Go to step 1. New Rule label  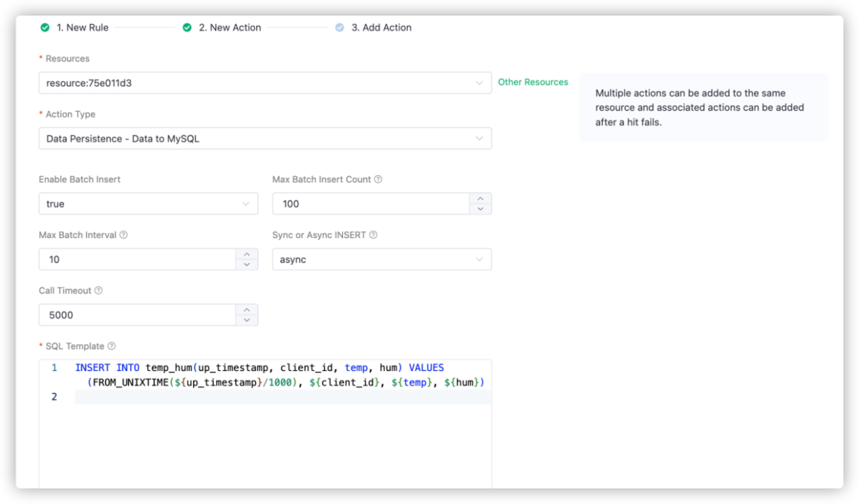coord(83,27)
